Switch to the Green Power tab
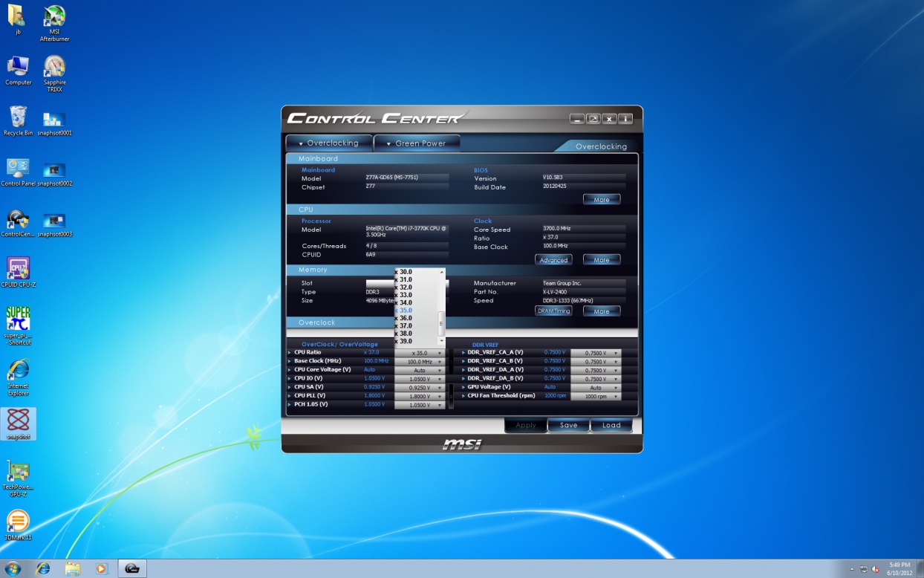This screenshot has height=578, width=924. pos(417,143)
